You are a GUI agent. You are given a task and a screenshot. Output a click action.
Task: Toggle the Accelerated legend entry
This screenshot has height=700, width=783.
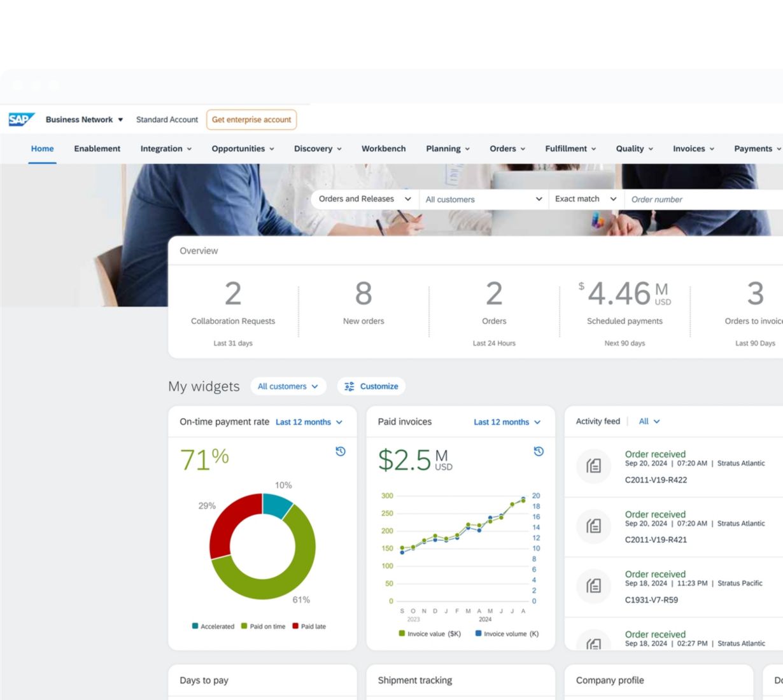coord(213,626)
